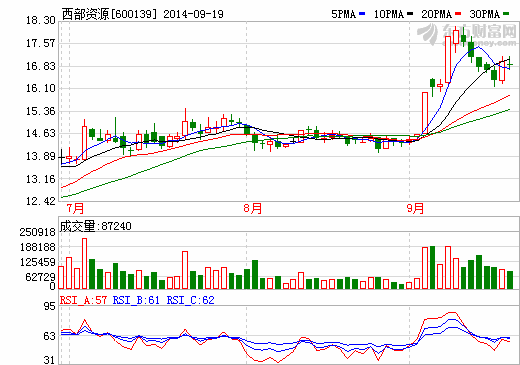Viewport: 520px width, 365px height.
Task: Click the 250918 volume axis label
Action: pyautogui.click(x=37, y=232)
